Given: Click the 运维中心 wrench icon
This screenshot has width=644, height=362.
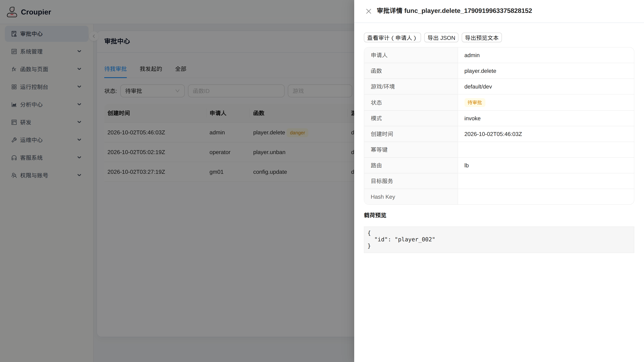Looking at the screenshot, I should click(14, 140).
